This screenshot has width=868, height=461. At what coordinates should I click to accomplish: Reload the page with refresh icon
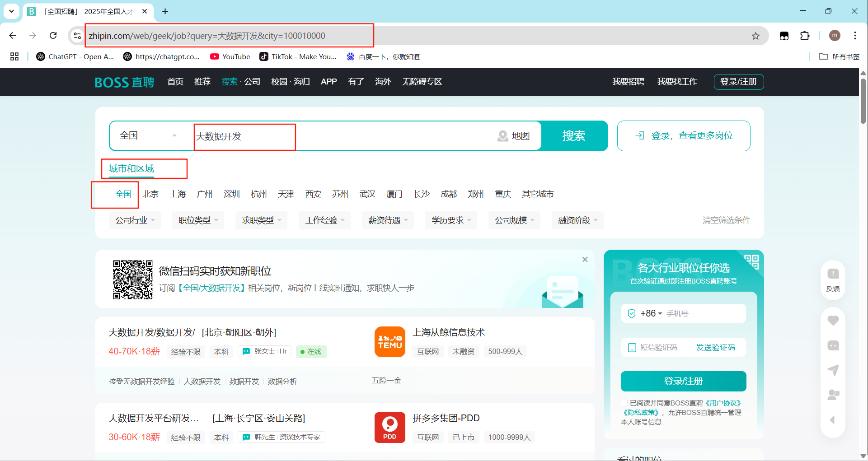[x=53, y=36]
